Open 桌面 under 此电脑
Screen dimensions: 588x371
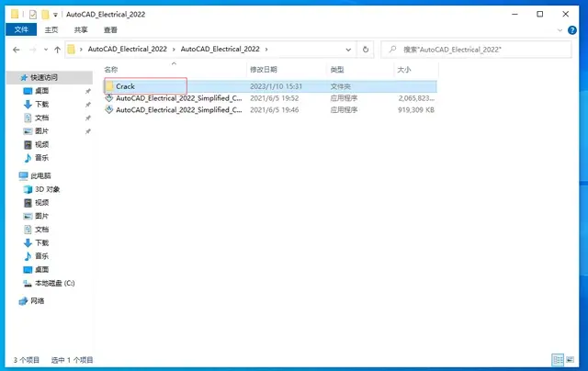pyautogui.click(x=41, y=269)
